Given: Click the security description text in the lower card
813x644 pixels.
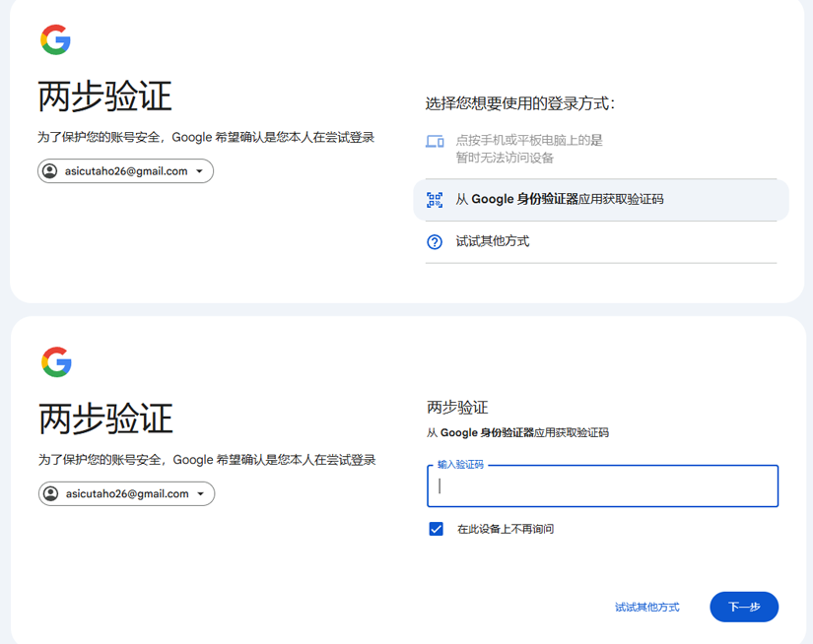Looking at the screenshot, I should pyautogui.click(x=207, y=460).
